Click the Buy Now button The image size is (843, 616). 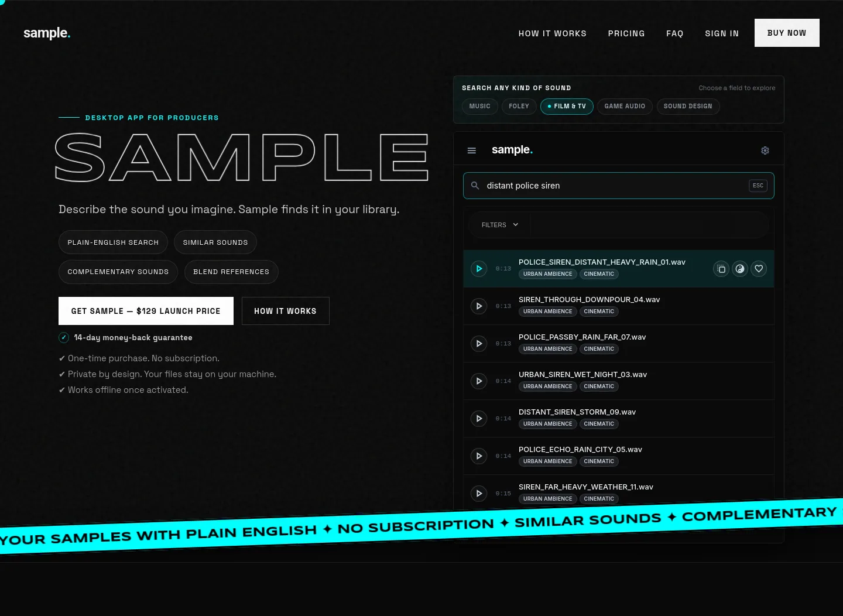pyautogui.click(x=787, y=33)
